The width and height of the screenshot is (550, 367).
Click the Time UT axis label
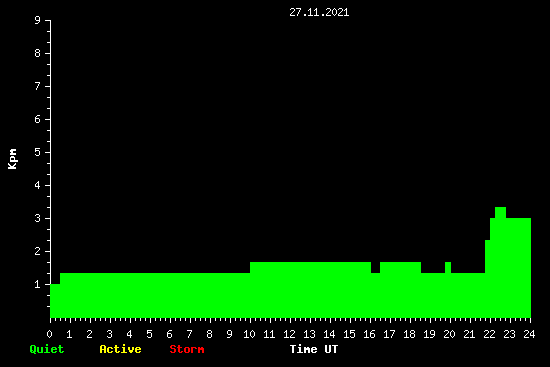[314, 349]
